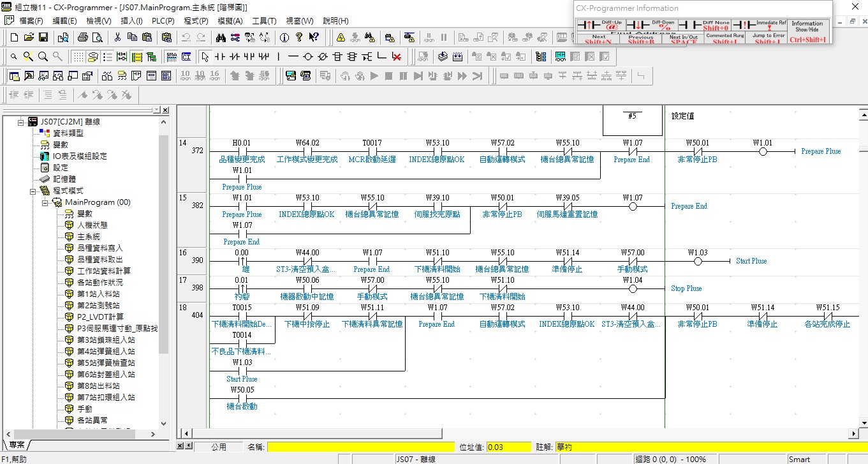
Task: Open the PLC(P) menu
Action: click(x=163, y=21)
